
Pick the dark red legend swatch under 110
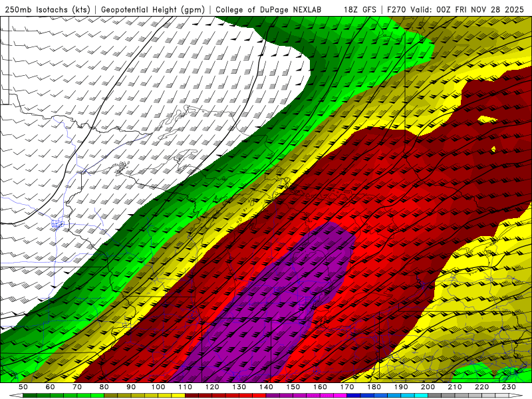(x=192, y=396)
